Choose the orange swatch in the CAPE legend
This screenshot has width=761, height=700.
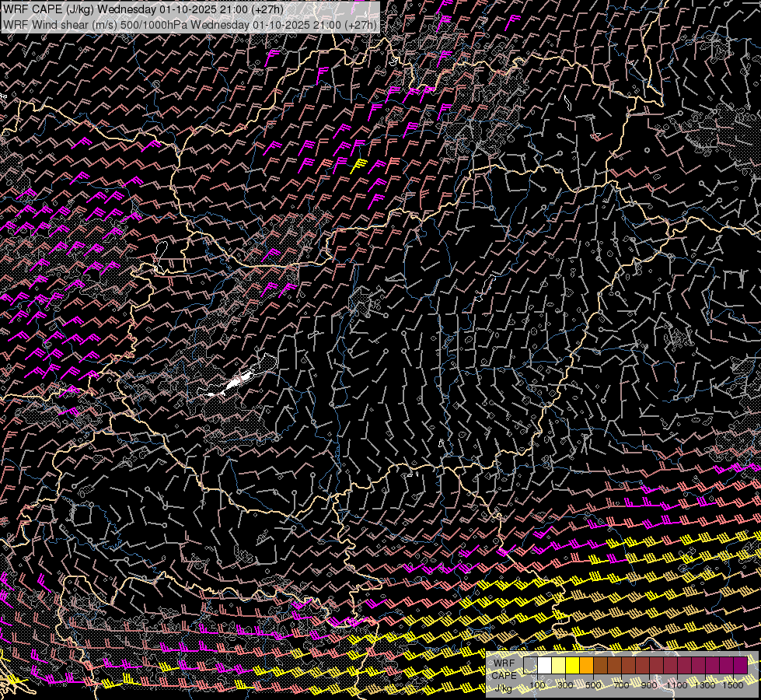[586, 665]
